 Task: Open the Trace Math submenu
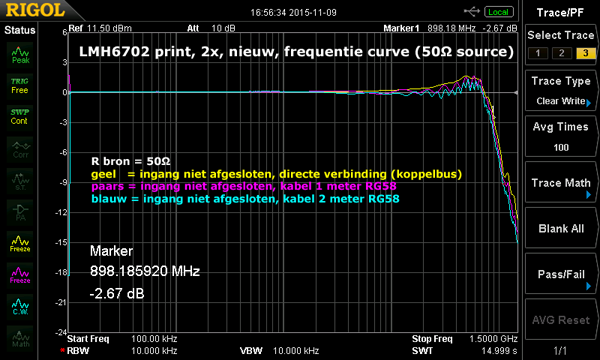coord(561,183)
